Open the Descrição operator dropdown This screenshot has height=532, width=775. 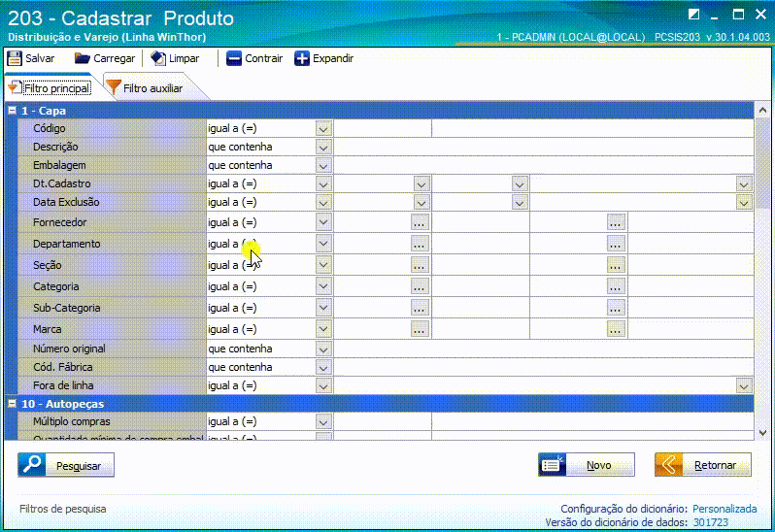[323, 148]
